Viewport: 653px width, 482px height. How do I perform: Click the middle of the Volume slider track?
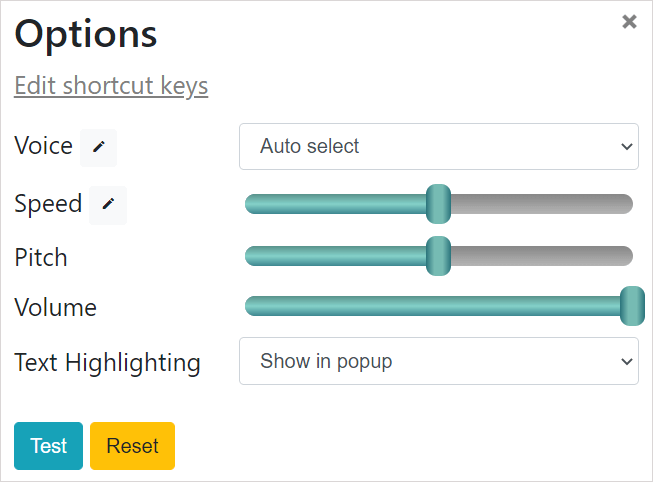point(438,306)
